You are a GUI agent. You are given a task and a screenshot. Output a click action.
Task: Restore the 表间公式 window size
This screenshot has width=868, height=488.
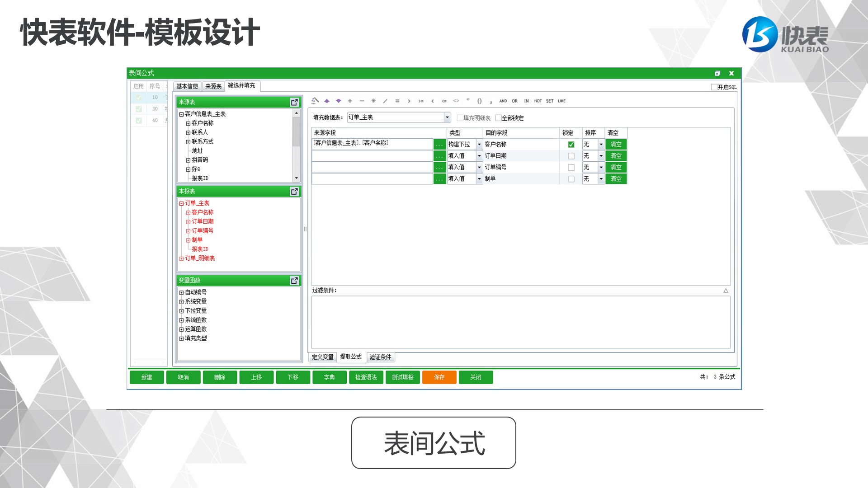pos(717,73)
